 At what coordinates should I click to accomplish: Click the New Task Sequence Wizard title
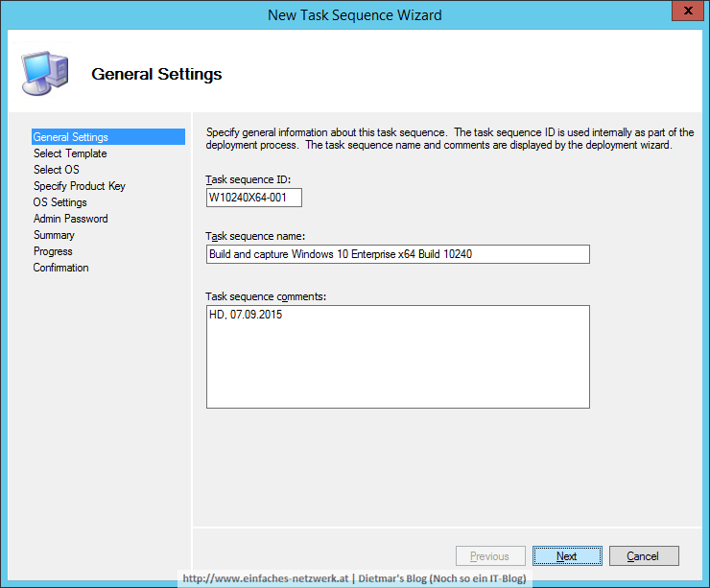click(355, 15)
